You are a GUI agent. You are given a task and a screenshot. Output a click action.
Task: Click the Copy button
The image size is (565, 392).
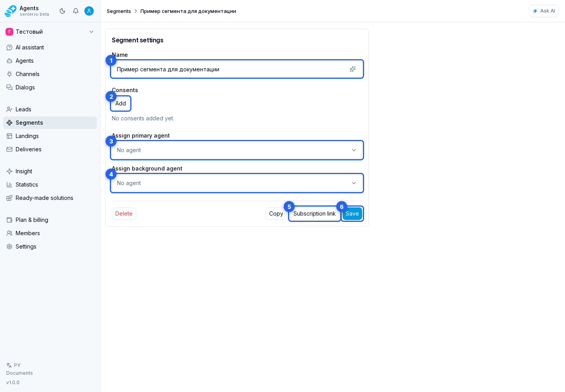click(x=276, y=214)
